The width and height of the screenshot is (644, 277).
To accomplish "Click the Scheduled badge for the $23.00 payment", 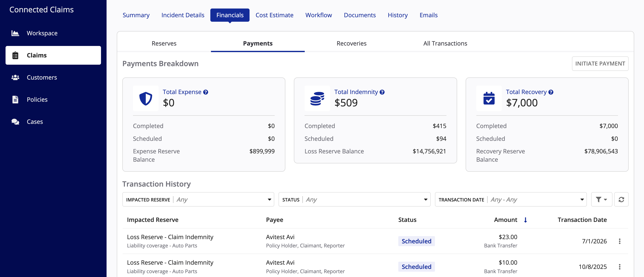I will [416, 241].
